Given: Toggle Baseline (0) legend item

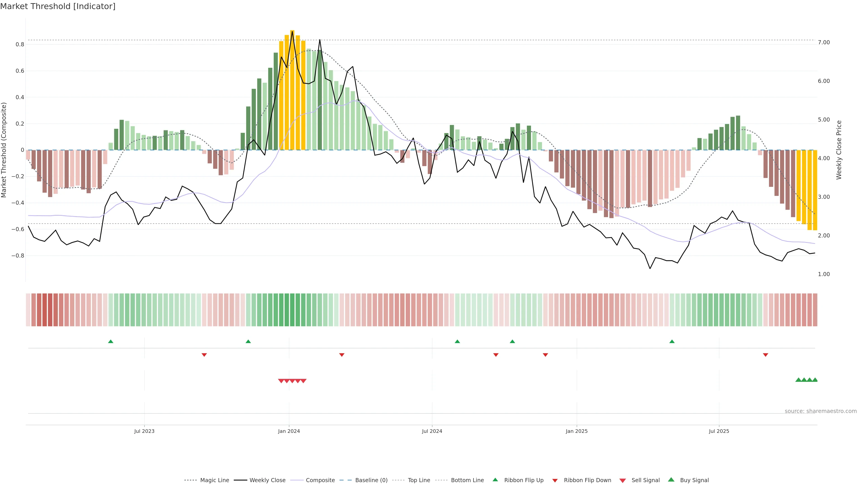Looking at the screenshot, I should pyautogui.click(x=371, y=480).
